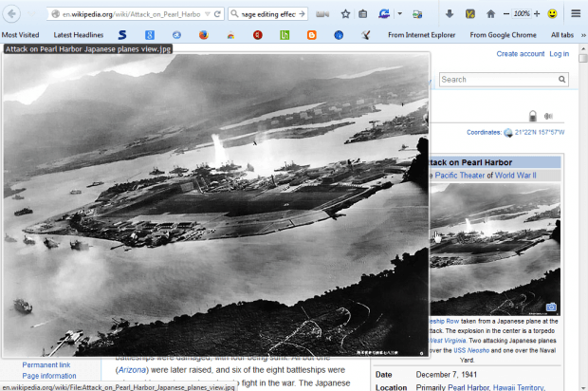588x391 pixels.
Task: Open the blue S bookmark icon
Action: click(x=122, y=35)
